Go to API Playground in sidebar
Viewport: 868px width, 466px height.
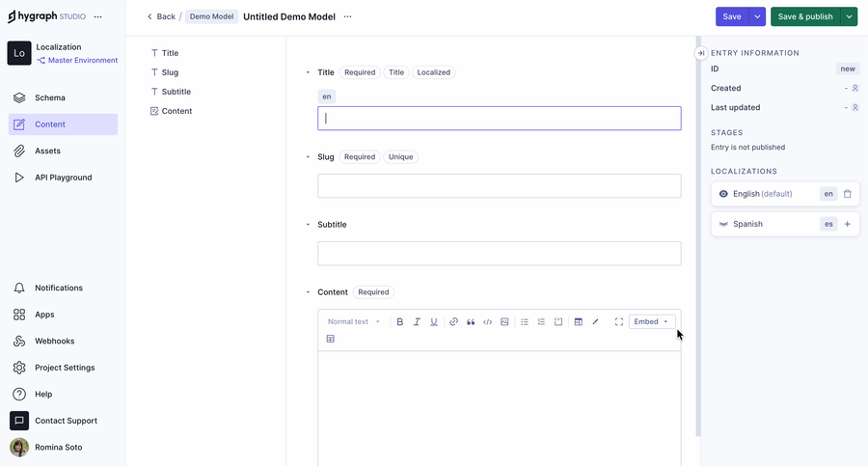(63, 178)
